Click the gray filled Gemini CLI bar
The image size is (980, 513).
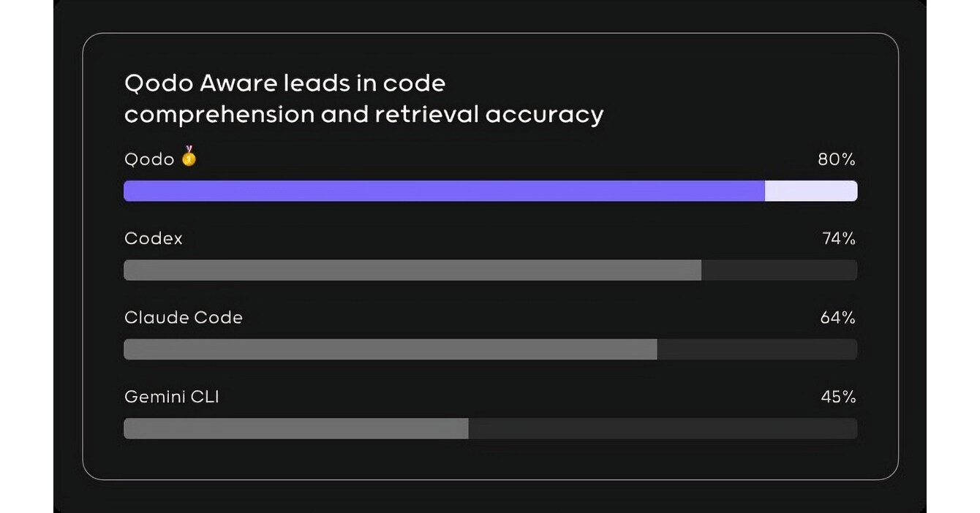296,428
